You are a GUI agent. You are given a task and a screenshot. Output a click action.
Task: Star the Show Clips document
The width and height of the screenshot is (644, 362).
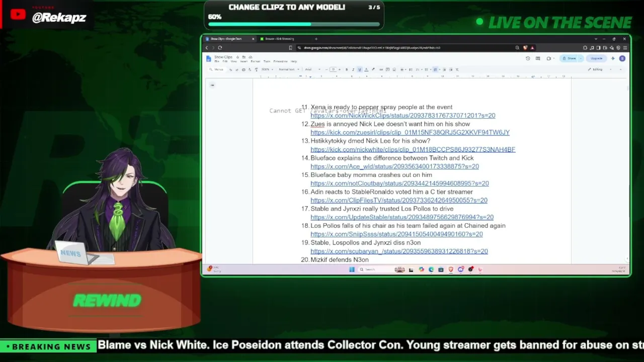[237, 57]
